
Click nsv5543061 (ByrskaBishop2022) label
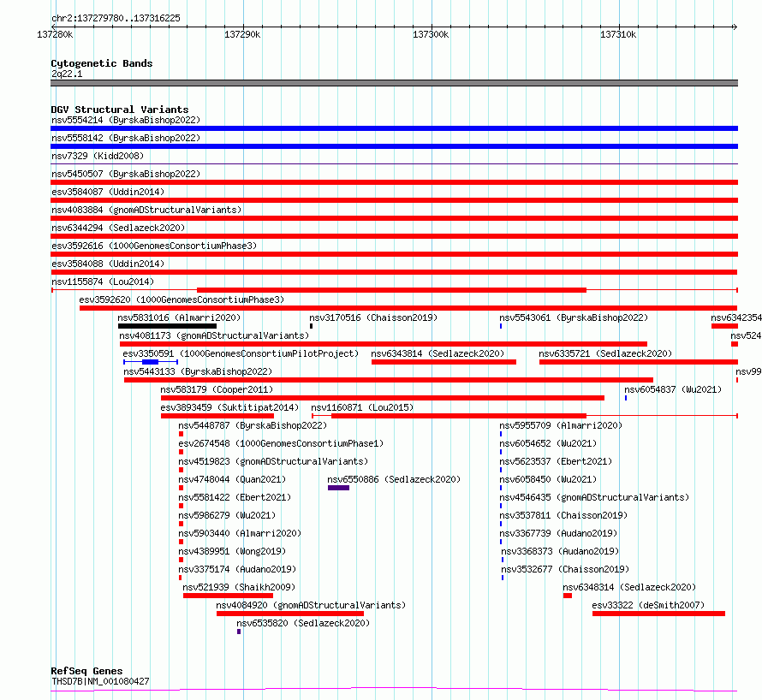tap(574, 317)
